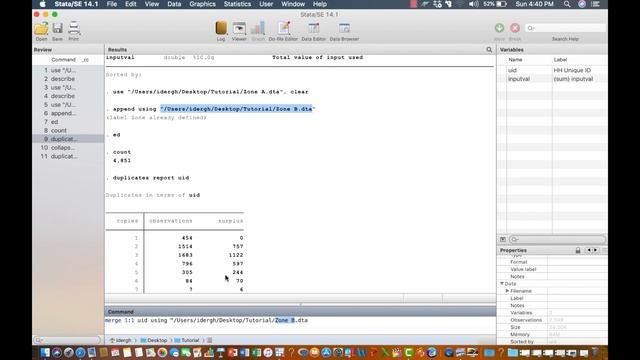Image resolution: width=640 pixels, height=360 pixels.
Task: Open the File menu
Action: coord(111,4)
